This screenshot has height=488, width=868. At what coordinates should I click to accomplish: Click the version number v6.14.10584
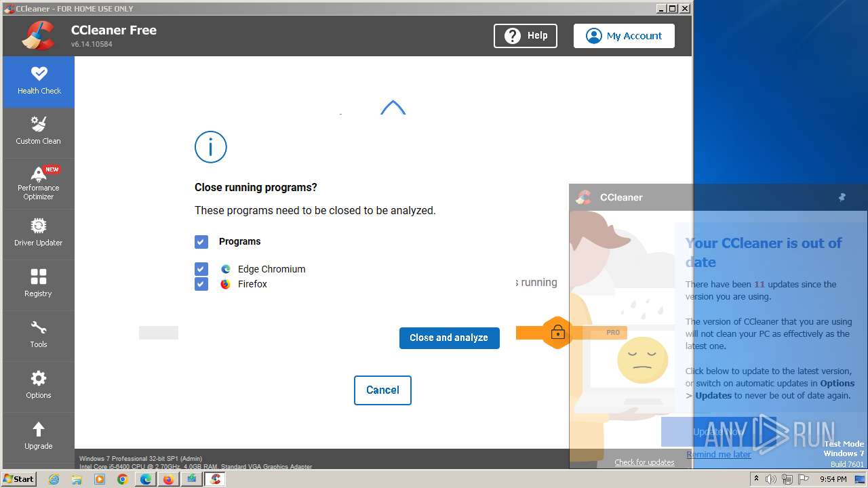pyautogui.click(x=92, y=44)
